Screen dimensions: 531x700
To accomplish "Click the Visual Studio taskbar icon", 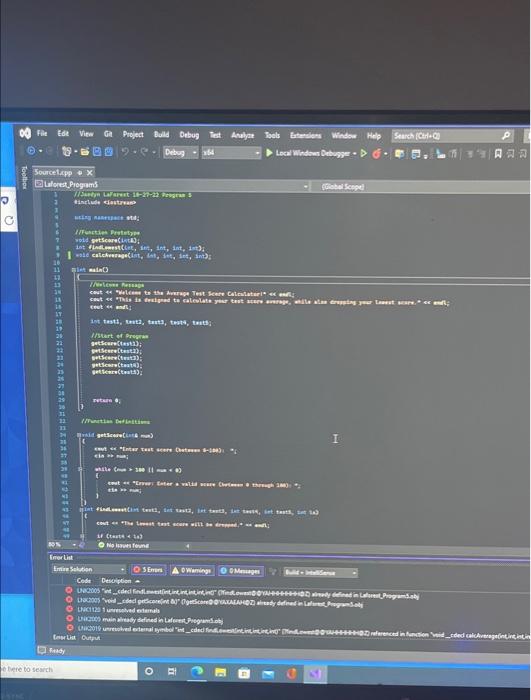I will point(315,674).
